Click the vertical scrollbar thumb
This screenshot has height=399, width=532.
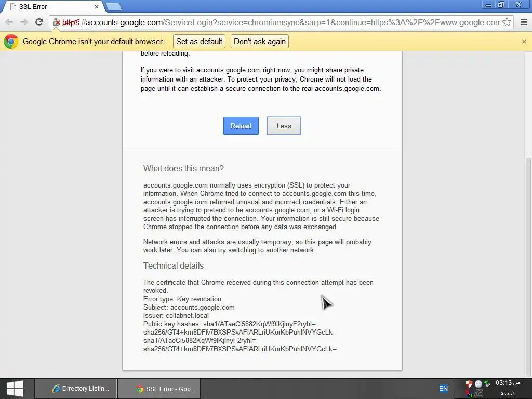[x=528, y=267]
